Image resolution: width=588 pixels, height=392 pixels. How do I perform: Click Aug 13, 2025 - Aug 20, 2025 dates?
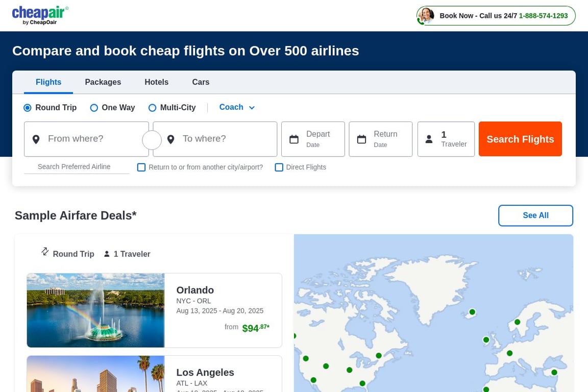click(x=220, y=311)
